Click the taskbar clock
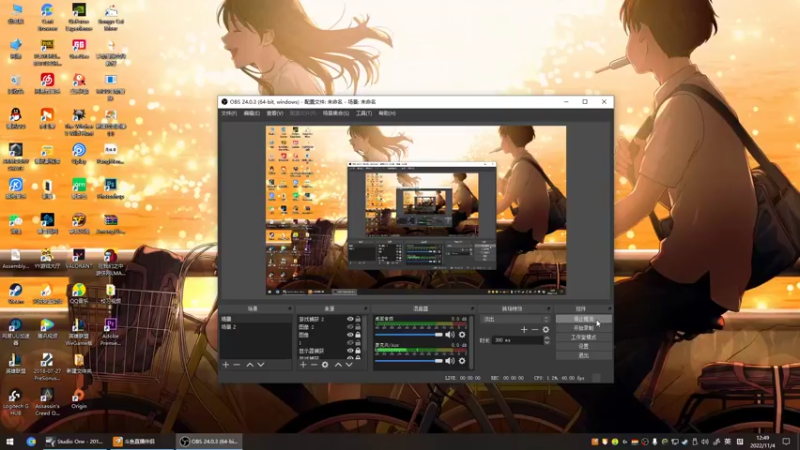The height and width of the screenshot is (450, 800). click(763, 441)
